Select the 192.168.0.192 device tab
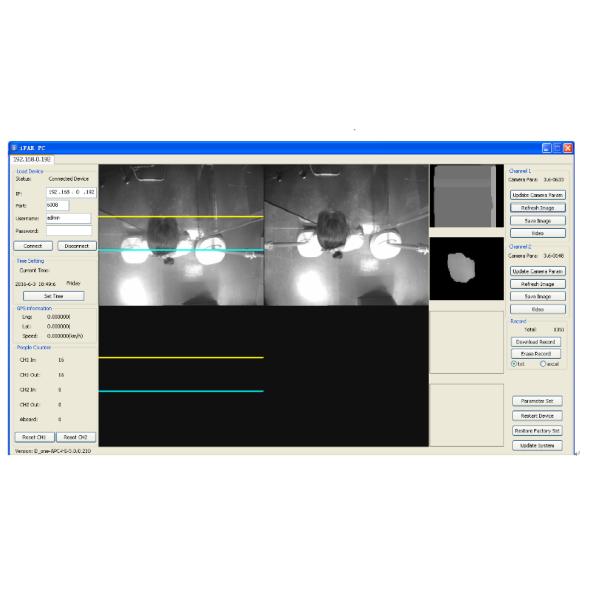Viewport: 600px width, 600px height. pyautogui.click(x=31, y=158)
